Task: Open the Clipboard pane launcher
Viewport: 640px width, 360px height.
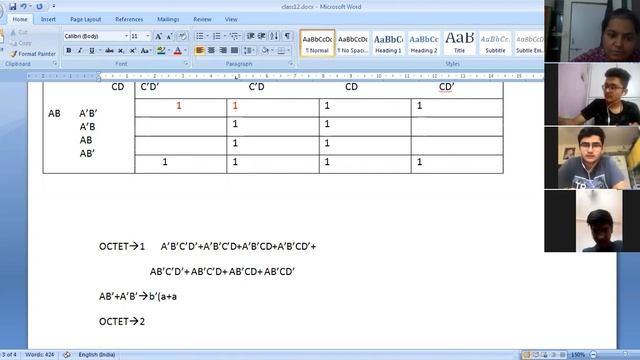Action: [x=55, y=64]
